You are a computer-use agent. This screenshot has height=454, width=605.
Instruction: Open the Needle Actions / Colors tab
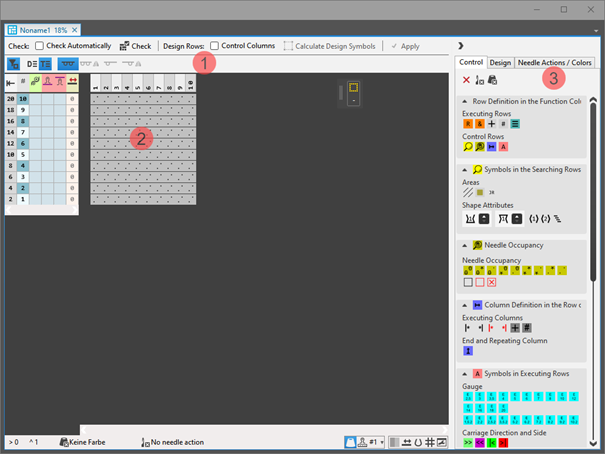[x=555, y=62]
